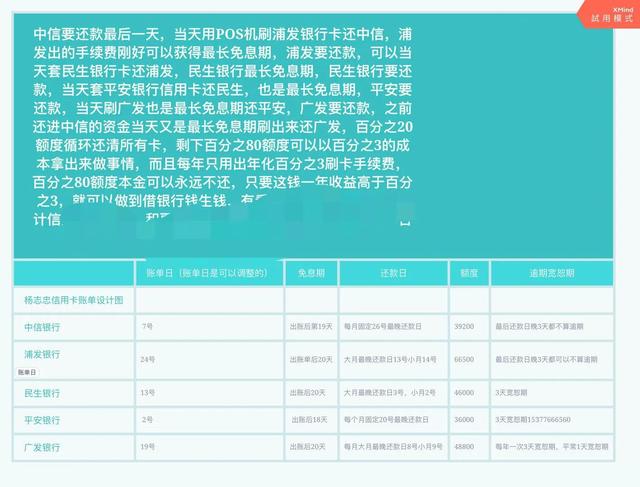Select the 免息期 column header

[x=311, y=273]
